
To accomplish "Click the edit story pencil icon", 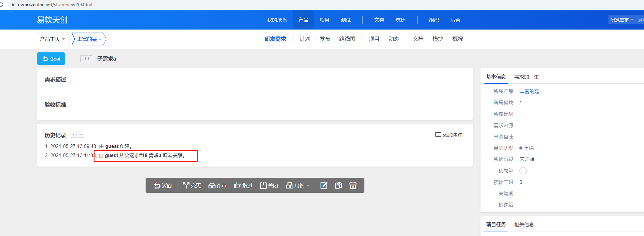I will 324,185.
